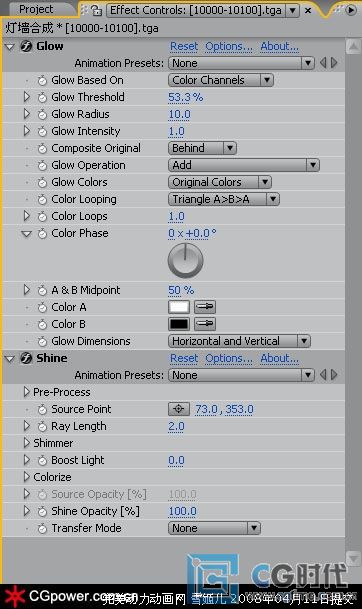Toggle the Glow effect switch icon
Screen dimensions: 362x609
[x=26, y=47]
